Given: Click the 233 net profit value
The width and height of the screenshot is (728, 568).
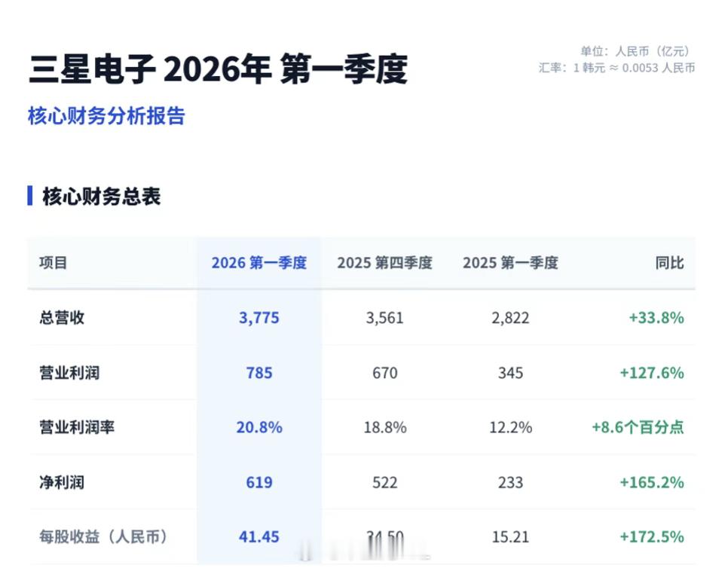Looking at the screenshot, I should pos(511,483).
